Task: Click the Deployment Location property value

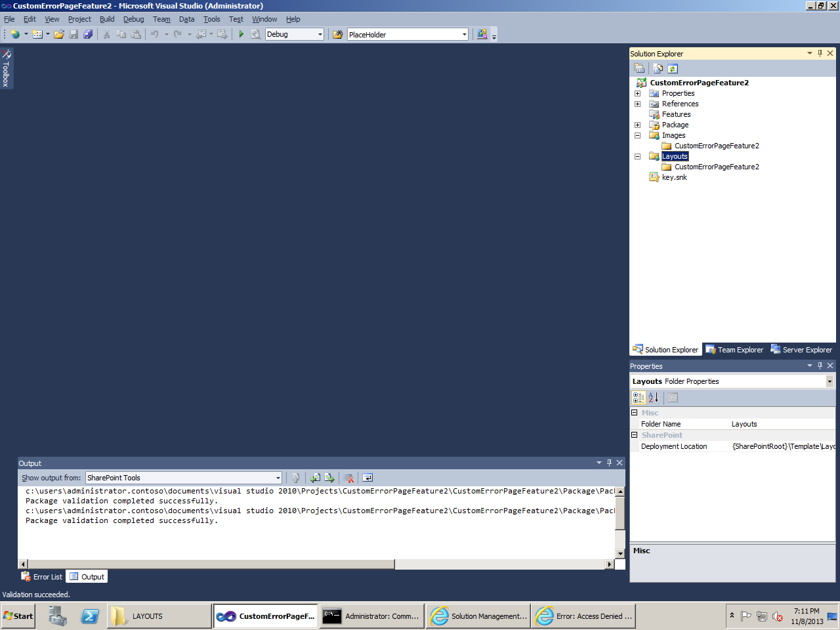Action: (782, 446)
